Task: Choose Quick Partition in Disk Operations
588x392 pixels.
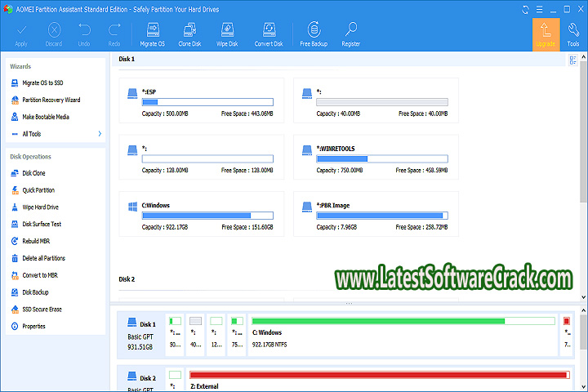Action: [x=38, y=190]
